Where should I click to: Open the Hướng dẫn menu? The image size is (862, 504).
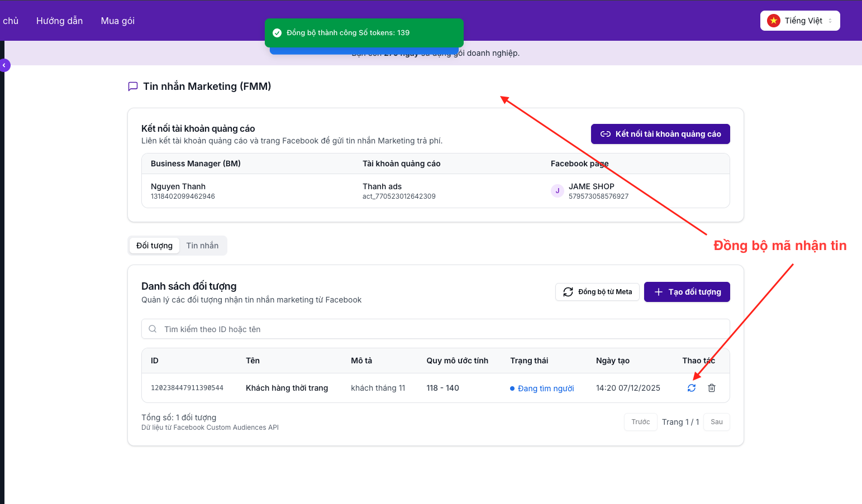pos(59,21)
